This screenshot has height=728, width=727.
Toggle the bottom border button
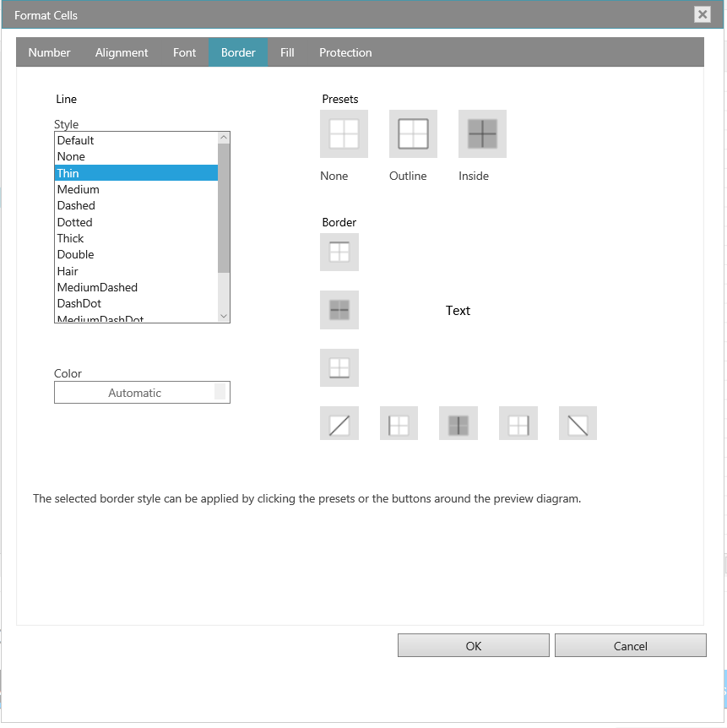coord(339,367)
